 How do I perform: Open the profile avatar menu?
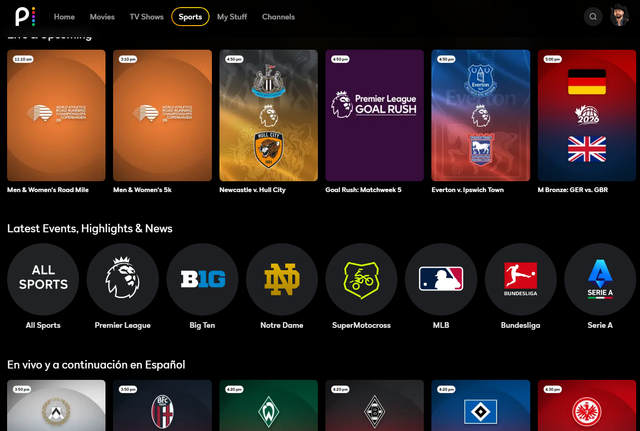click(619, 16)
